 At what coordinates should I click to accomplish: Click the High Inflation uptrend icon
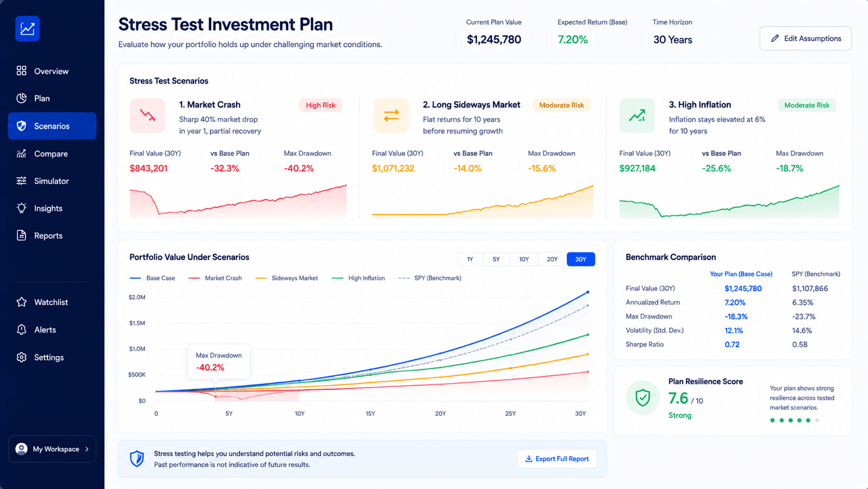637,115
